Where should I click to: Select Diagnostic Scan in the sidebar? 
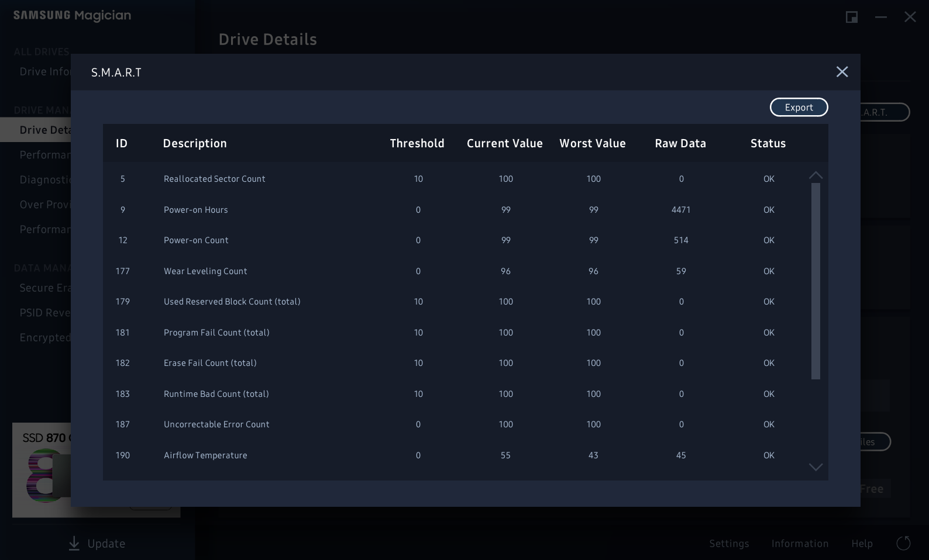(45, 179)
